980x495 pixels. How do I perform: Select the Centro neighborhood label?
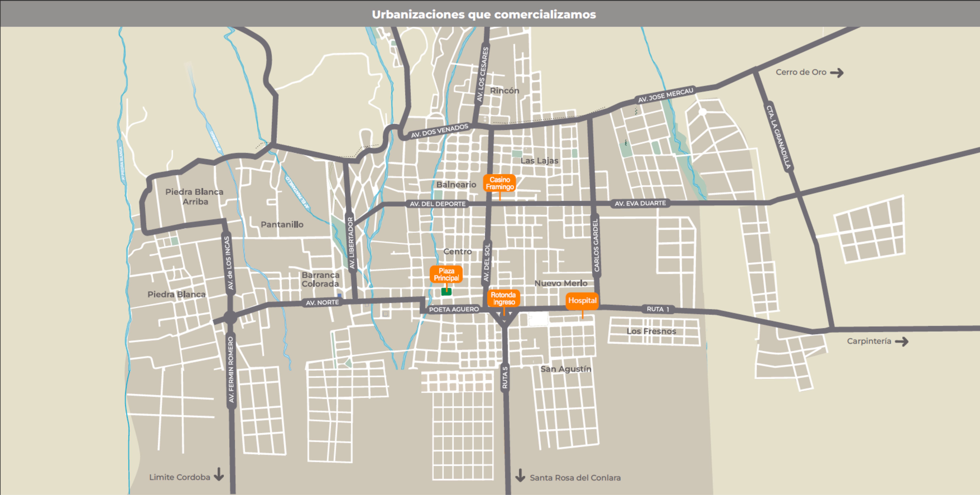coord(458,252)
